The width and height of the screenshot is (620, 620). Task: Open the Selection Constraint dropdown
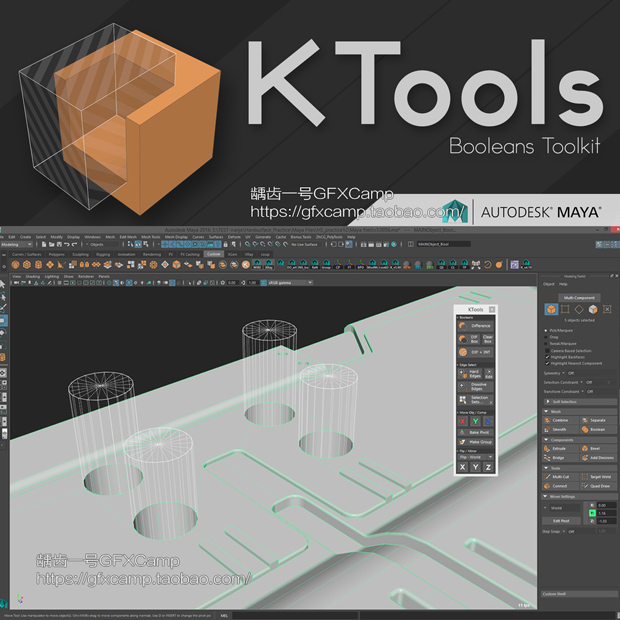tap(582, 382)
